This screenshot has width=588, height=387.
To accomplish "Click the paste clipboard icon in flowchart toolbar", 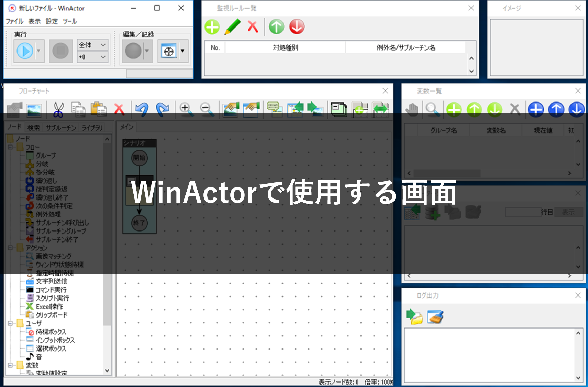I will [99, 109].
